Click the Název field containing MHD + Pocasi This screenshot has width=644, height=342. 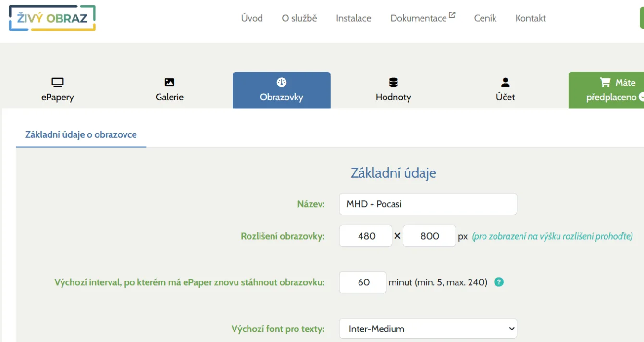coord(428,204)
